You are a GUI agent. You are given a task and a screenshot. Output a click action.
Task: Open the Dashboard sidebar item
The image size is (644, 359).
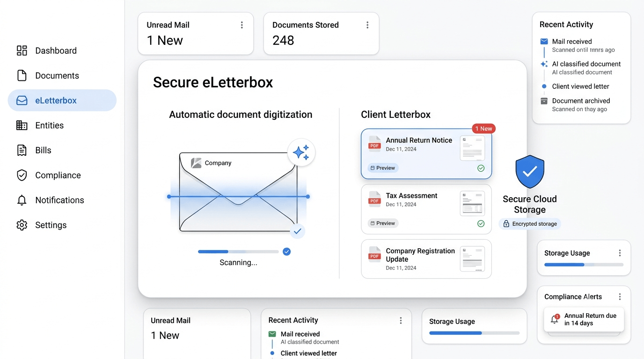[62, 50]
